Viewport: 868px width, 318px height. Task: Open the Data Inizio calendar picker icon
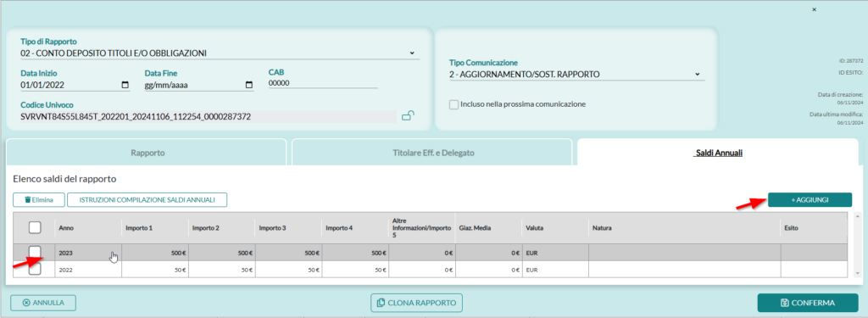[125, 85]
